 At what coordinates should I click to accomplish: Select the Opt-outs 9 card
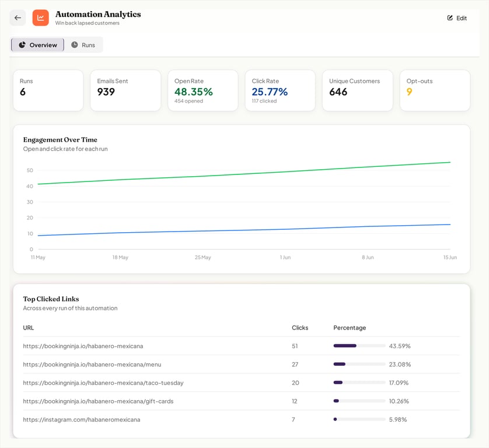click(435, 90)
